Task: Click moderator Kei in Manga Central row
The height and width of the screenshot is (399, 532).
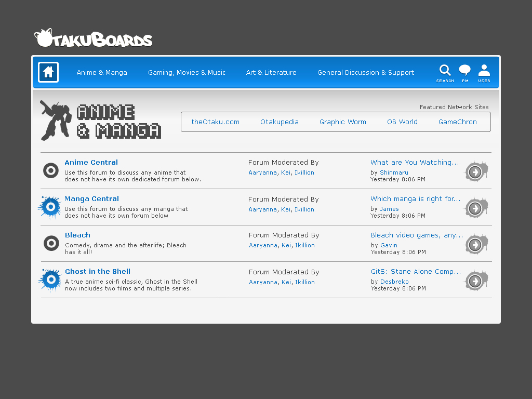Action: coord(286,209)
